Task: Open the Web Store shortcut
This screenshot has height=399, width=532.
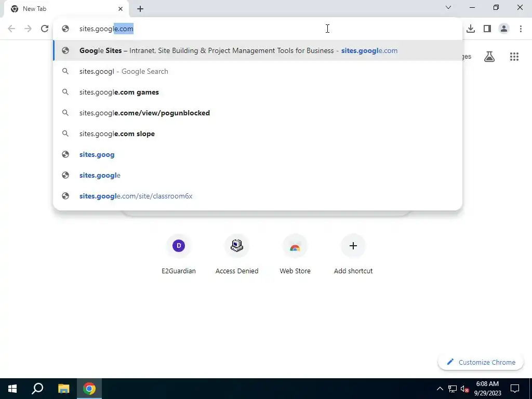Action: (x=295, y=254)
